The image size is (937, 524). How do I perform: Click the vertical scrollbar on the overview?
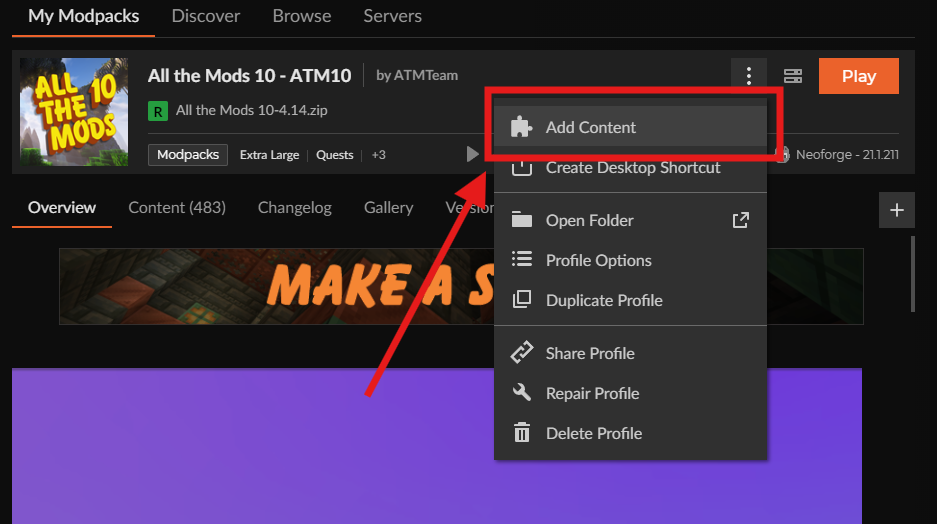click(x=912, y=274)
